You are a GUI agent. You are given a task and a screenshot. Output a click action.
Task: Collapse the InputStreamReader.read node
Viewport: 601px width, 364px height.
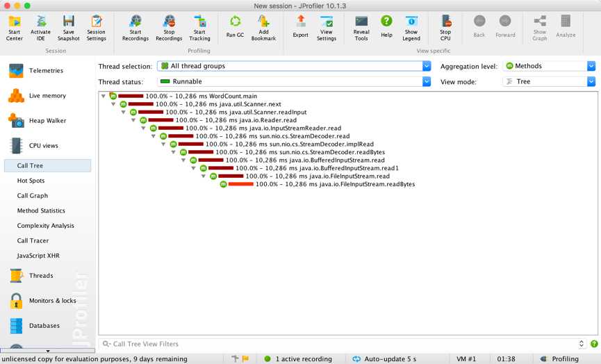143,129
